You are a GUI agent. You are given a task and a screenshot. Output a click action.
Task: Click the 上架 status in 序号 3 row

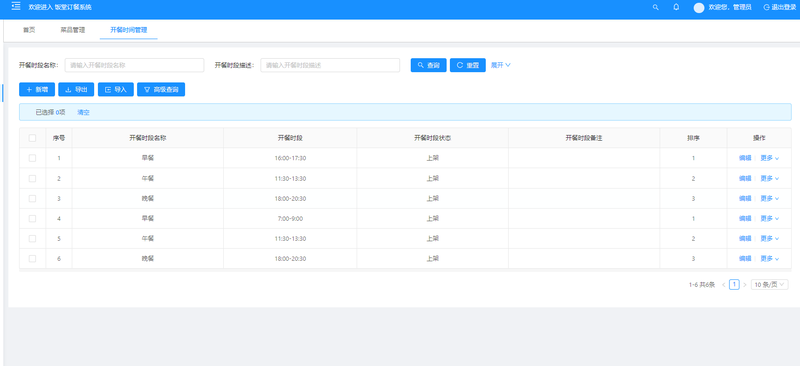tap(432, 199)
